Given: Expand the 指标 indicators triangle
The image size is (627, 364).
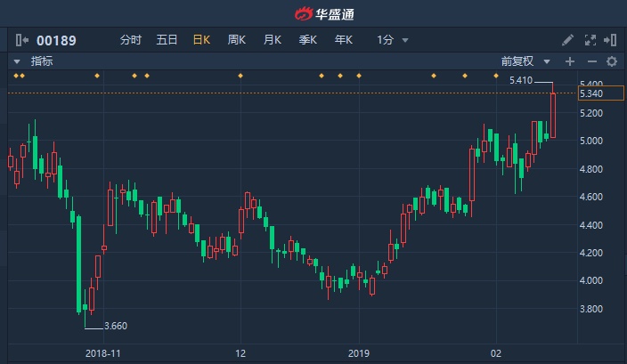Looking at the screenshot, I should [17, 61].
